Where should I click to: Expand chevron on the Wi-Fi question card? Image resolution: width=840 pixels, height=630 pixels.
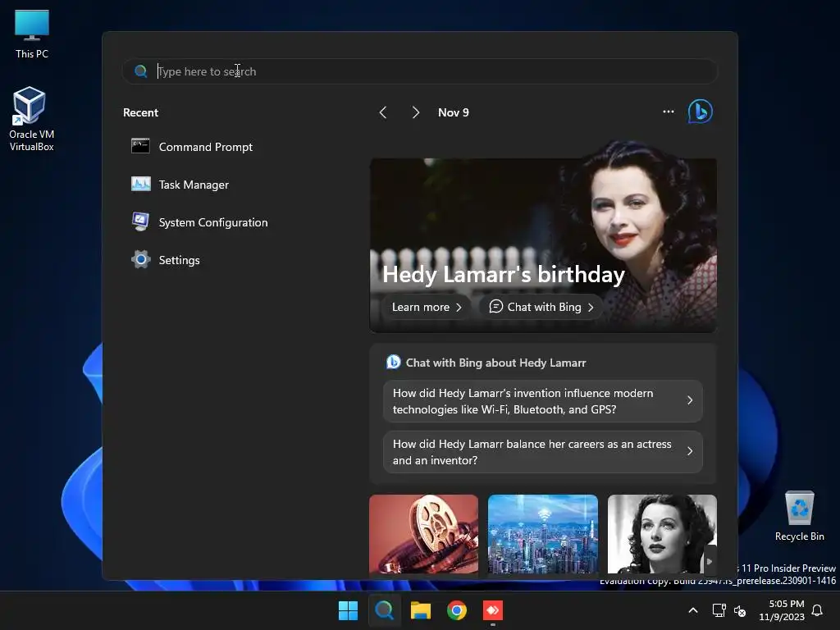coord(689,400)
